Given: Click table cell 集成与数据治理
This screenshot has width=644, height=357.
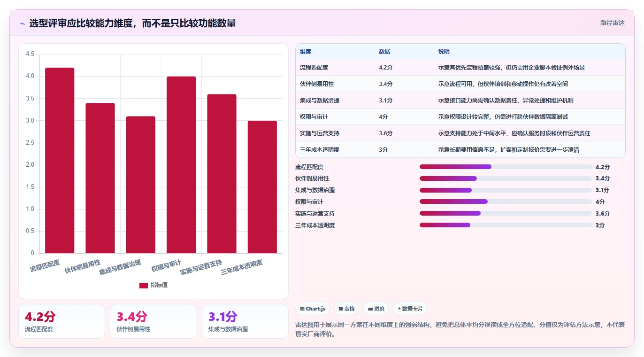Looking at the screenshot, I should (x=320, y=101).
